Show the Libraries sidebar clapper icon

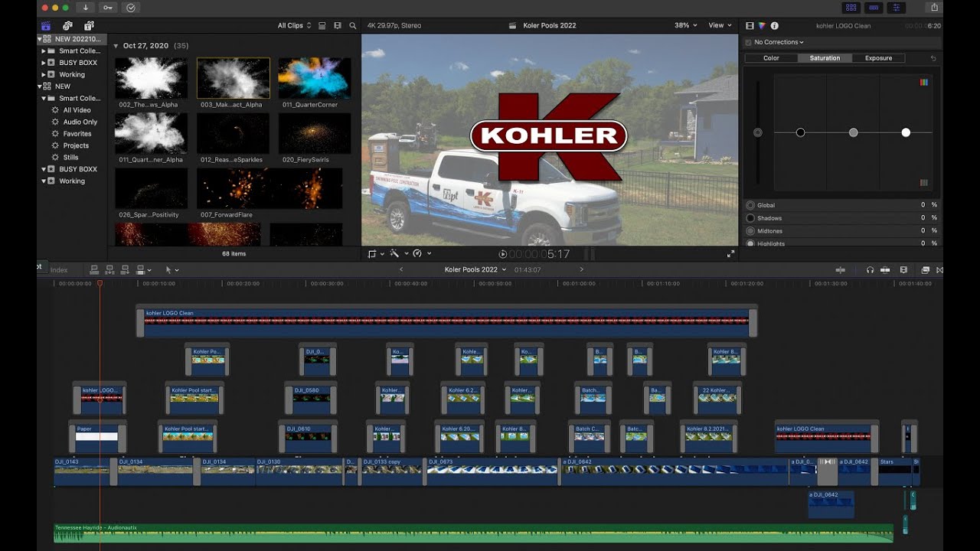click(46, 25)
